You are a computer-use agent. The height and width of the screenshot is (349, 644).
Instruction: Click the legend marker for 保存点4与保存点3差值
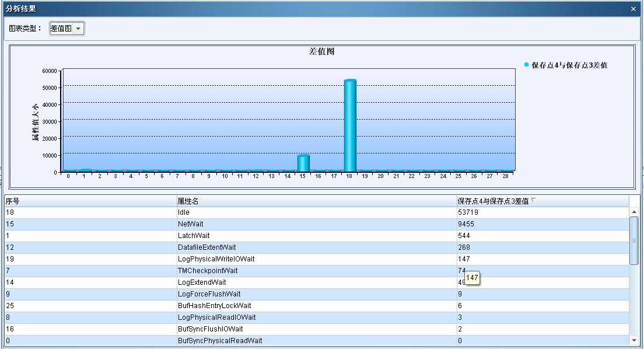[x=526, y=65]
